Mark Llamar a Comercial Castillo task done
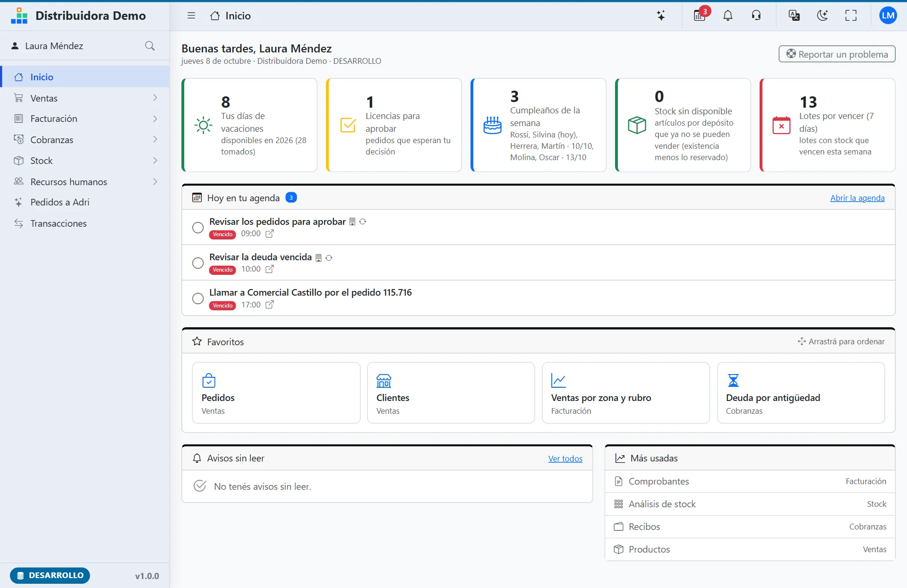This screenshot has width=907, height=588. [198, 298]
